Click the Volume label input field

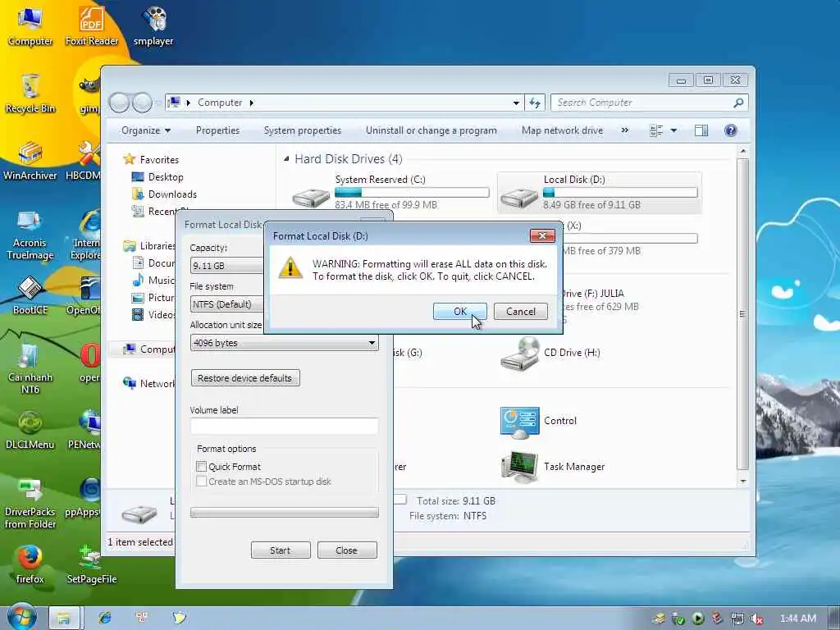pyautogui.click(x=285, y=426)
